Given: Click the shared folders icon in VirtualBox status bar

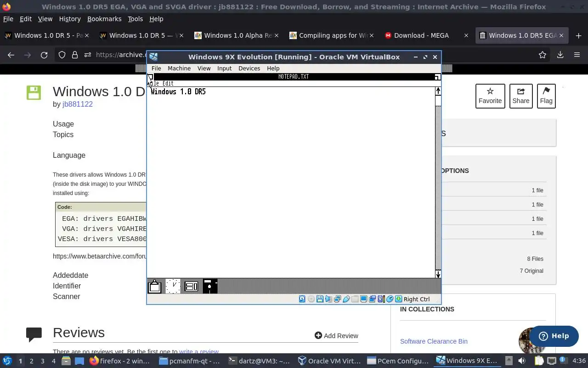Looking at the screenshot, I should coord(355,299).
